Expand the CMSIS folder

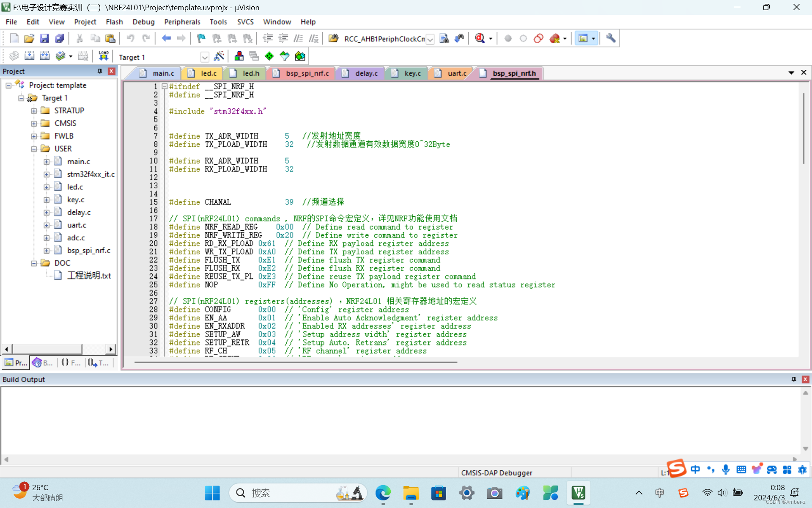(x=34, y=124)
